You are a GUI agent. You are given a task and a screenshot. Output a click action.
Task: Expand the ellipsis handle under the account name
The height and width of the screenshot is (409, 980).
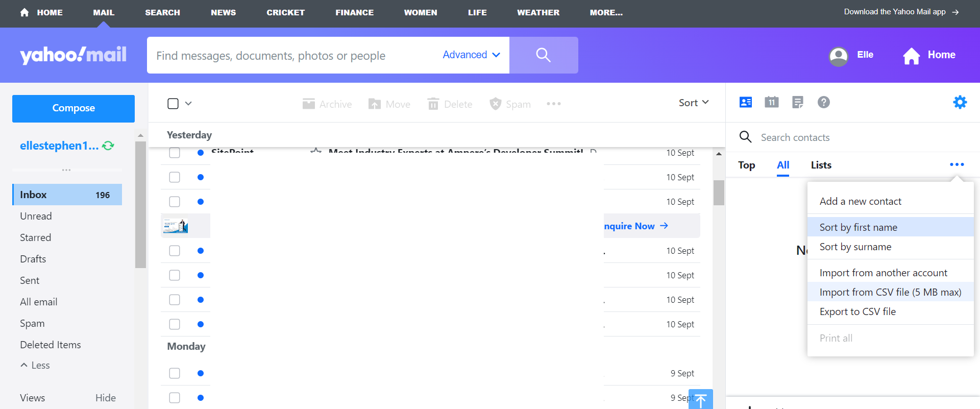[66, 170]
